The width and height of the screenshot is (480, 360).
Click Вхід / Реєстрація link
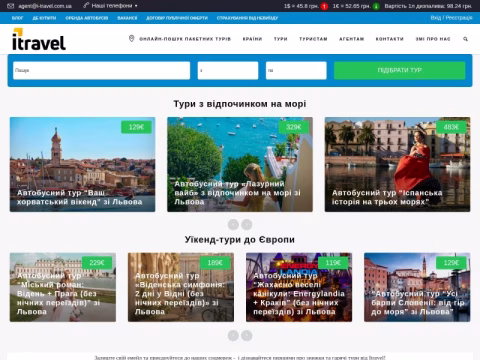pyautogui.click(x=451, y=18)
